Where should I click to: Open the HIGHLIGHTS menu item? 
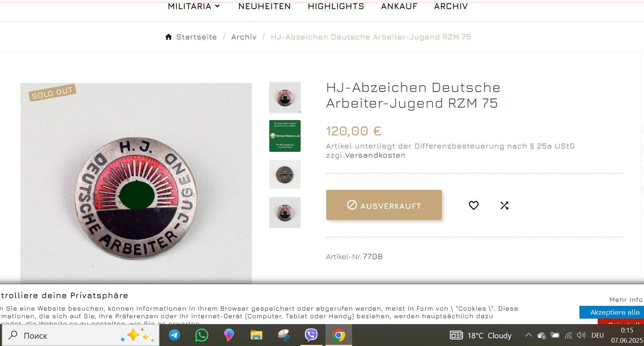(336, 6)
